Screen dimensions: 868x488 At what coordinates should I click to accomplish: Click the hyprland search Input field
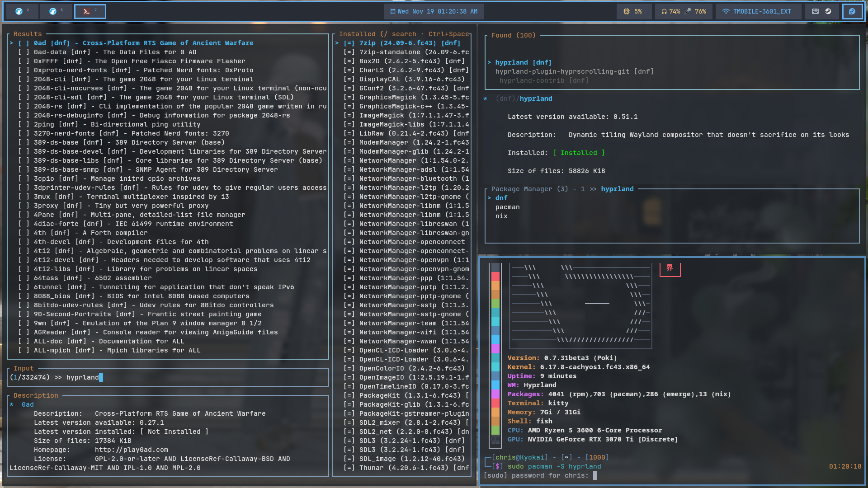[x=167, y=377]
